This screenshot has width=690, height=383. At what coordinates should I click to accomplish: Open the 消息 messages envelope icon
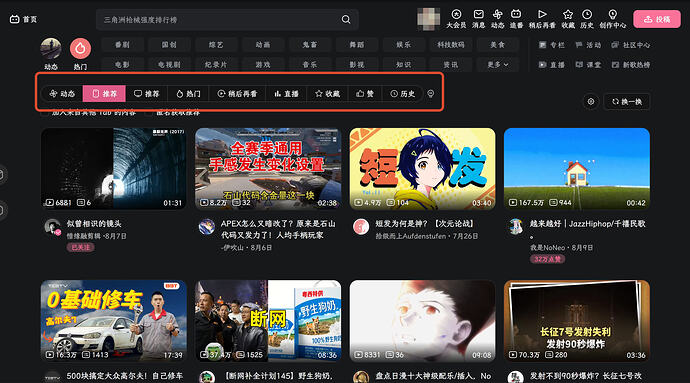point(478,15)
